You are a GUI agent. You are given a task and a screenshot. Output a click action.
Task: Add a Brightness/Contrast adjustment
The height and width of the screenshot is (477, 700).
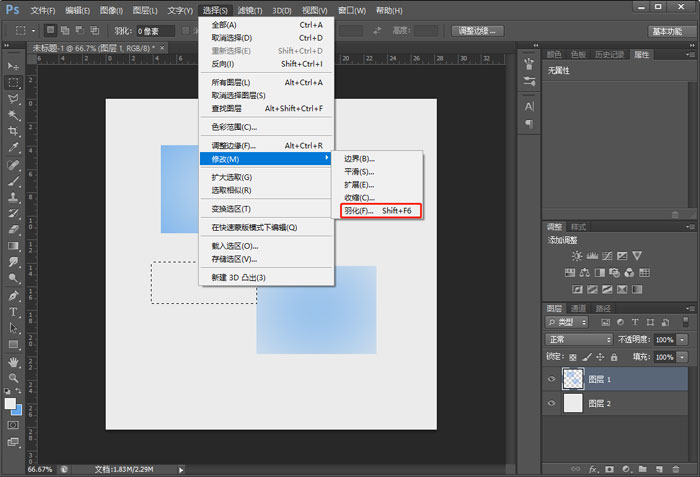tap(577, 256)
